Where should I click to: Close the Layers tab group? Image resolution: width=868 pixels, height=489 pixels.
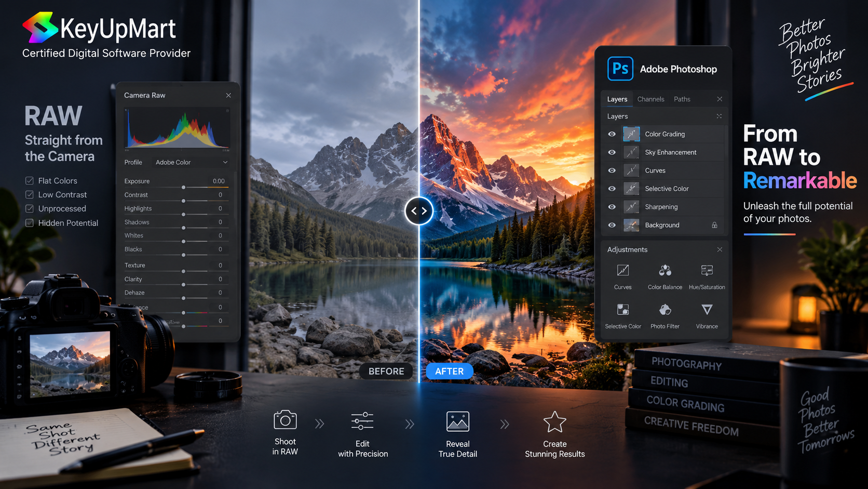[720, 99]
